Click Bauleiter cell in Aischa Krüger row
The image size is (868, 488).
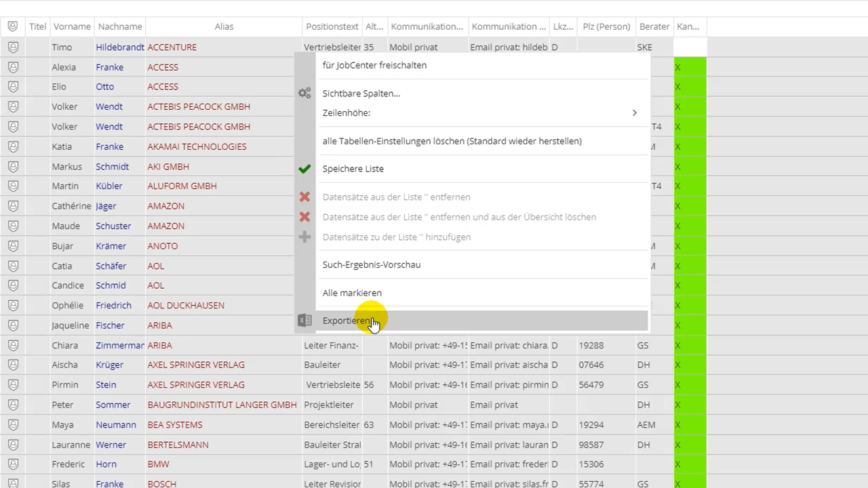(332, 365)
